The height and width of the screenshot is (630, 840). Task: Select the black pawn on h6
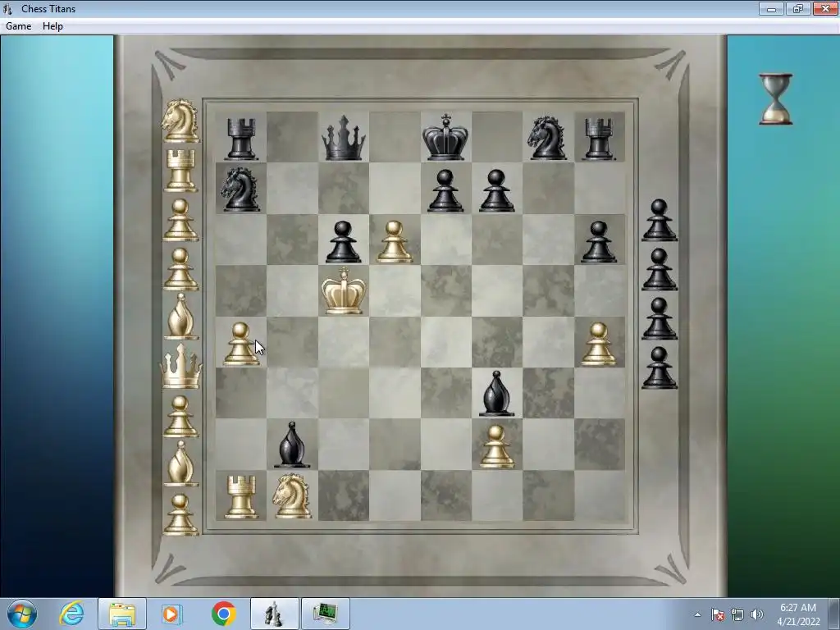pos(598,242)
